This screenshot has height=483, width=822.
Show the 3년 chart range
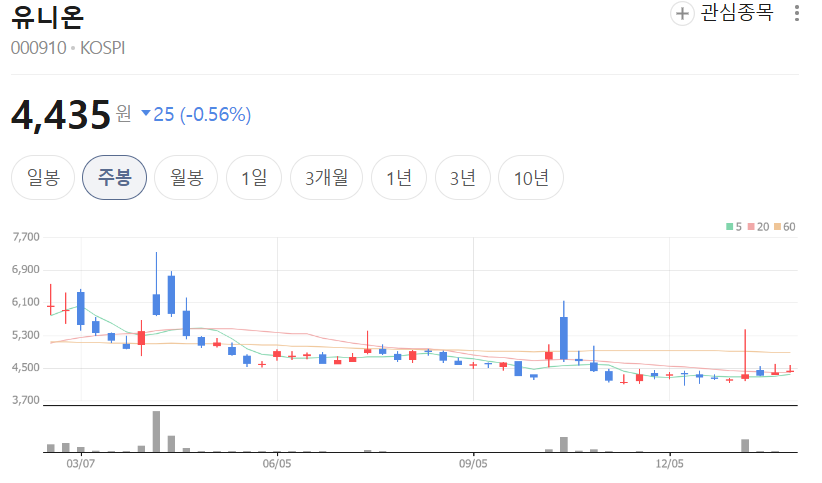pos(463,178)
